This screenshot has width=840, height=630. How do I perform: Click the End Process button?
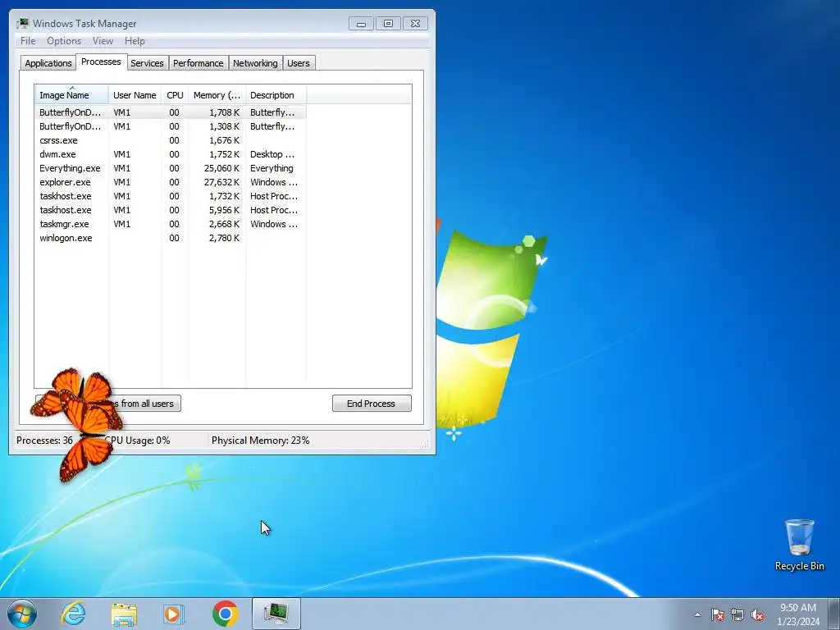coord(372,404)
